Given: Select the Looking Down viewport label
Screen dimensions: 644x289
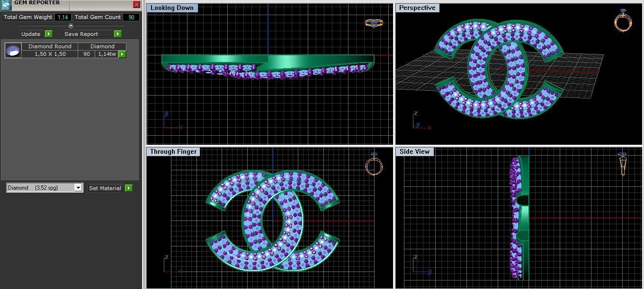Looking at the screenshot, I should click(x=172, y=8).
